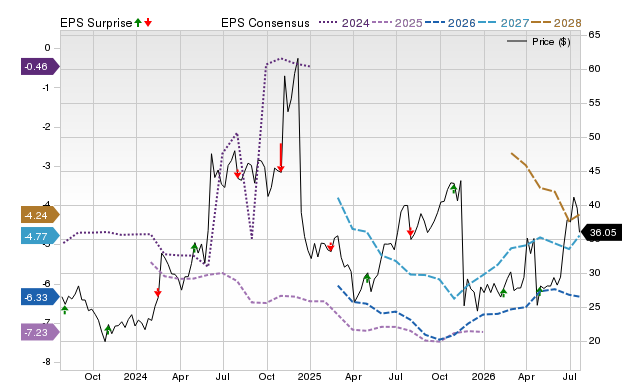Click green surprise arrow in November 2025
Image resolution: width=640 pixels, height=382 pixels.
click(x=453, y=189)
